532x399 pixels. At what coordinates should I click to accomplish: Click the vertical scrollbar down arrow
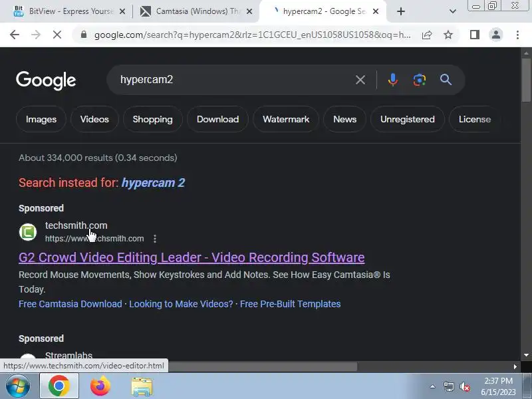[526, 355]
